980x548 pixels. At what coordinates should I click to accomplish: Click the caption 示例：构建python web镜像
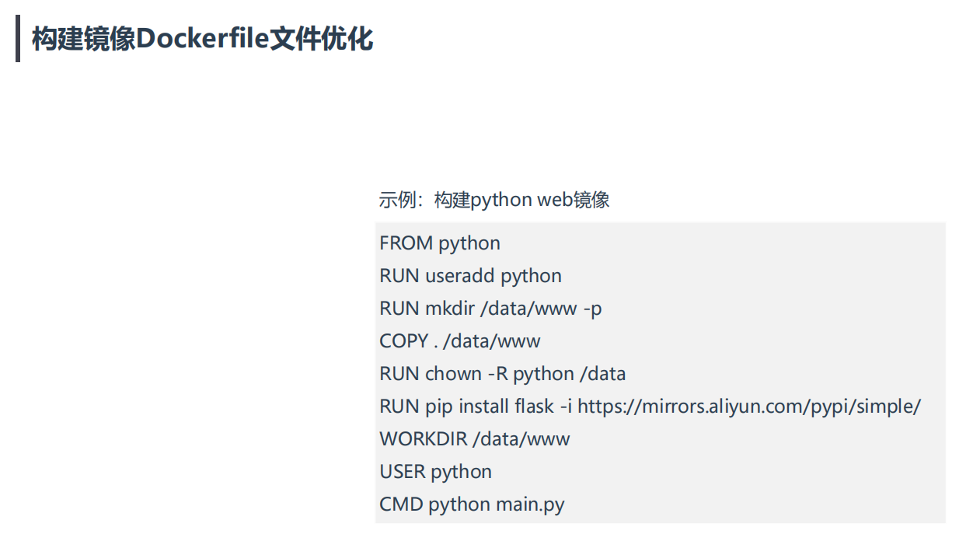pyautogui.click(x=494, y=200)
